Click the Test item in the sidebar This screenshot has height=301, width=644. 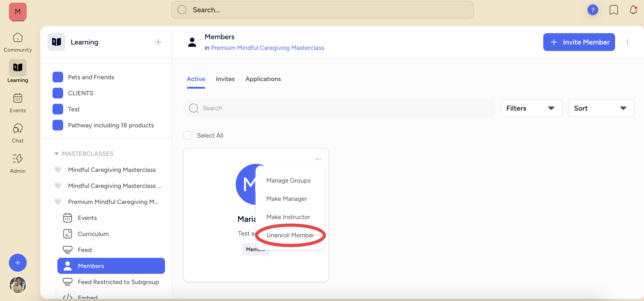click(x=74, y=109)
